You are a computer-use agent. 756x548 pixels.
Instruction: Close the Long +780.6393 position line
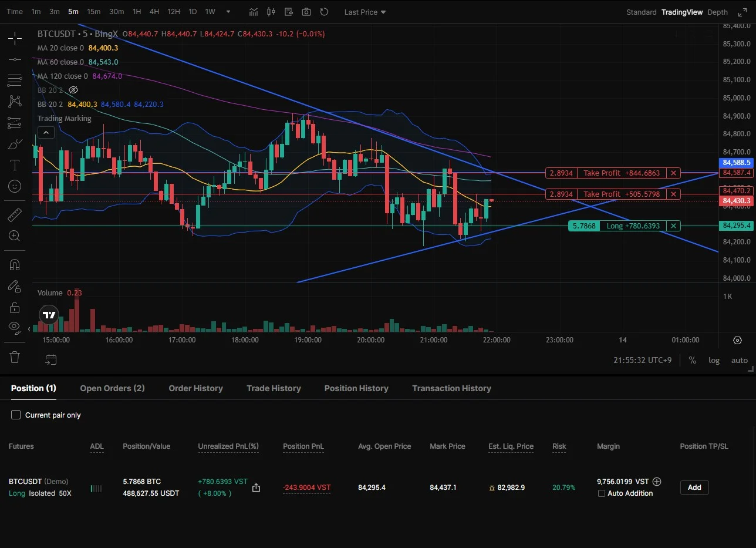[x=674, y=226]
